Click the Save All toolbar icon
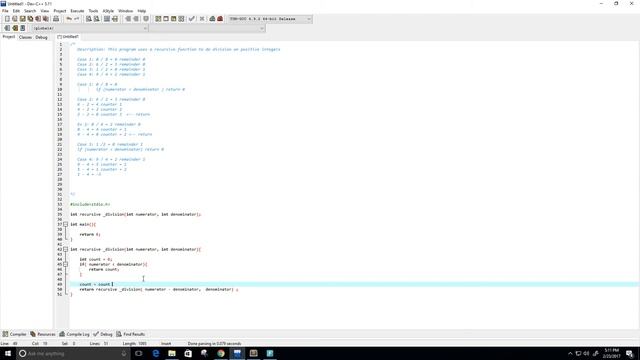The height and width of the screenshot is (360, 640). pos(30,19)
